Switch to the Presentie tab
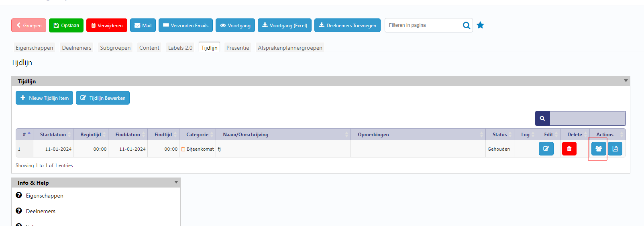This screenshot has height=226, width=644. 237,48
